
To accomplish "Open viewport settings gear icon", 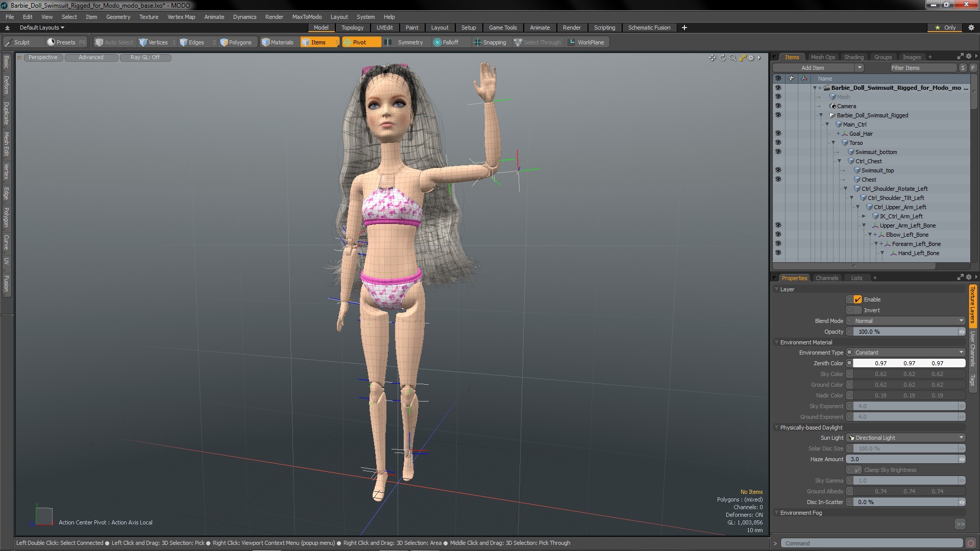I will (751, 58).
